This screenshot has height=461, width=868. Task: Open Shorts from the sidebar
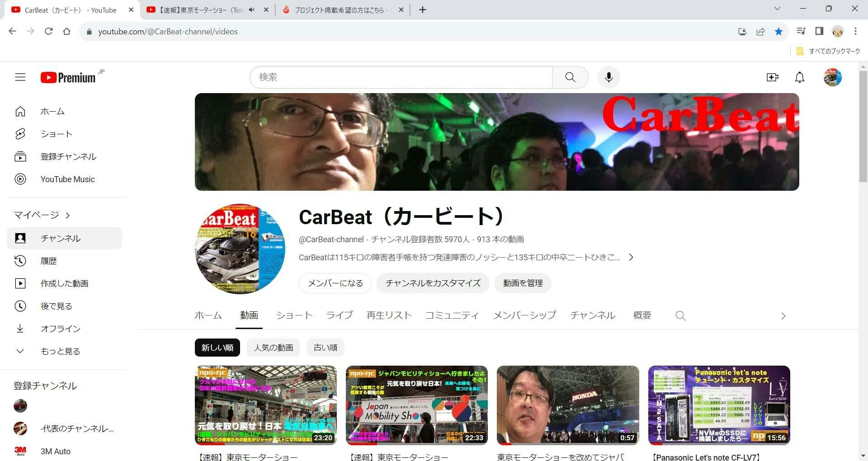pyautogui.click(x=56, y=134)
